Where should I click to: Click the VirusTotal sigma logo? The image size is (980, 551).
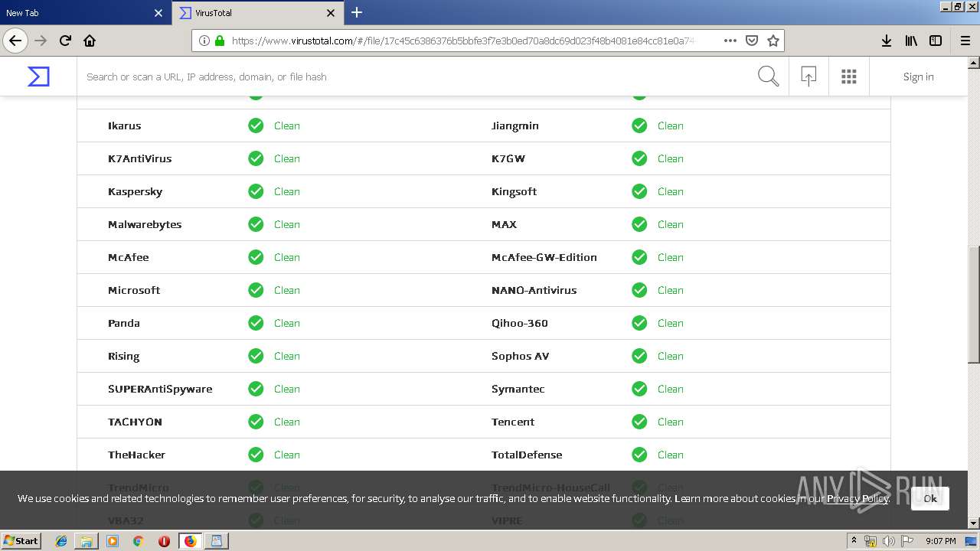pos(38,77)
